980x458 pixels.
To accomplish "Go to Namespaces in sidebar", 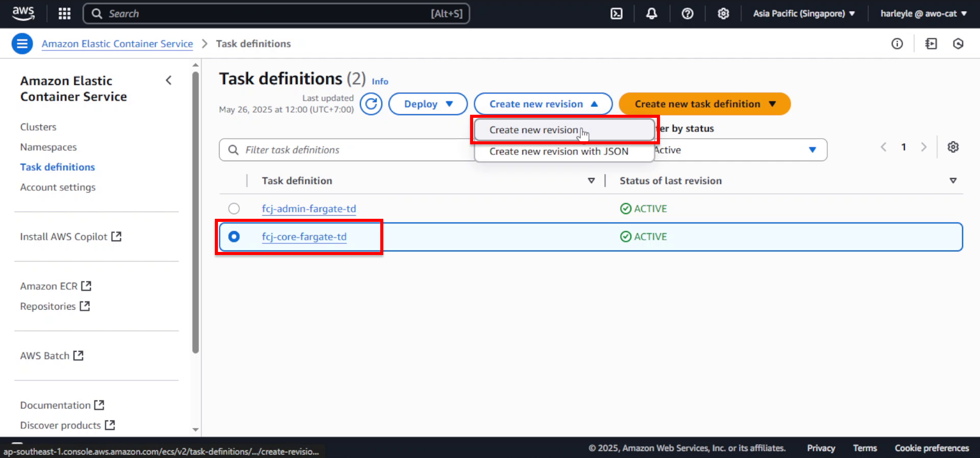I will tap(48, 147).
